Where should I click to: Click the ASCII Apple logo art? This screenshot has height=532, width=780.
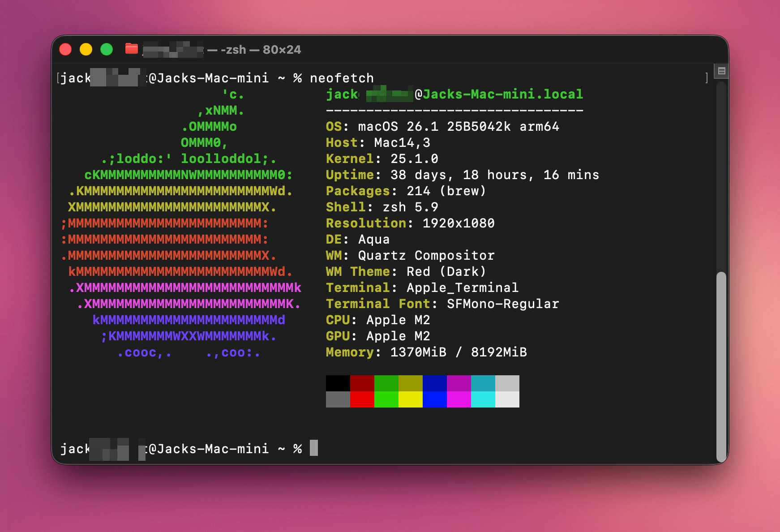coord(181,224)
